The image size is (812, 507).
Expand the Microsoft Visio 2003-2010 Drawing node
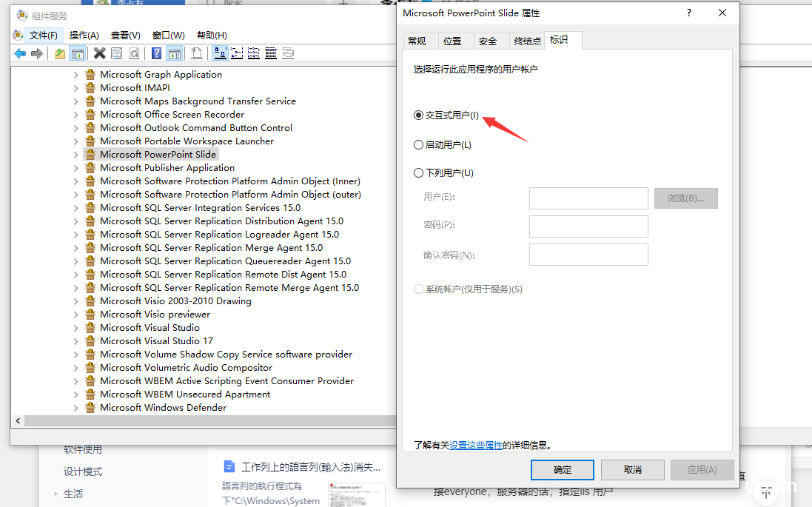point(76,301)
